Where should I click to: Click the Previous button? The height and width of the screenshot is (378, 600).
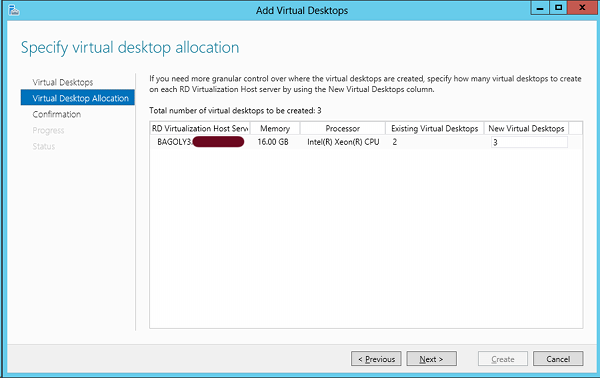tap(376, 359)
